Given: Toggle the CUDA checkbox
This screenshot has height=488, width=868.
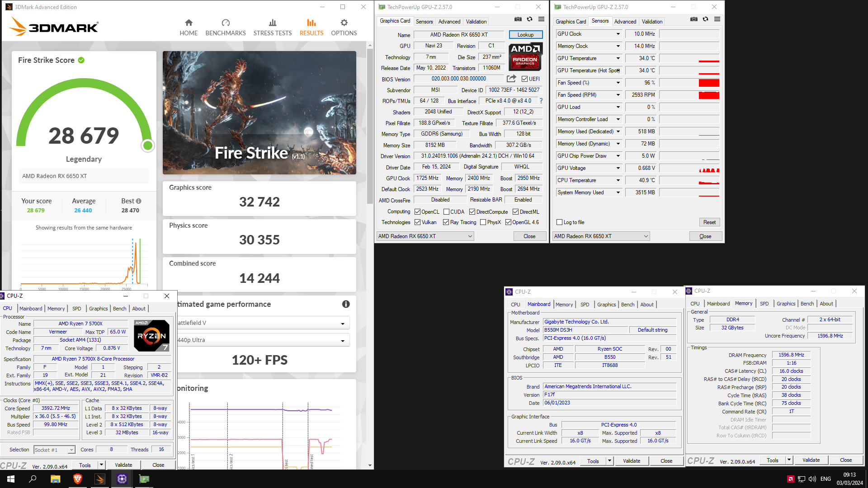Looking at the screenshot, I should [446, 212].
